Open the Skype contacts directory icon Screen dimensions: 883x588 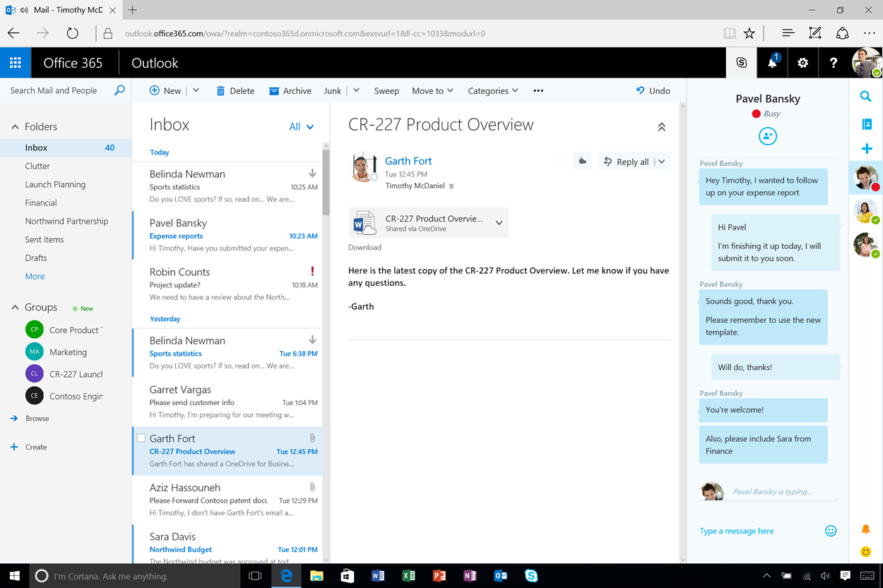[866, 123]
